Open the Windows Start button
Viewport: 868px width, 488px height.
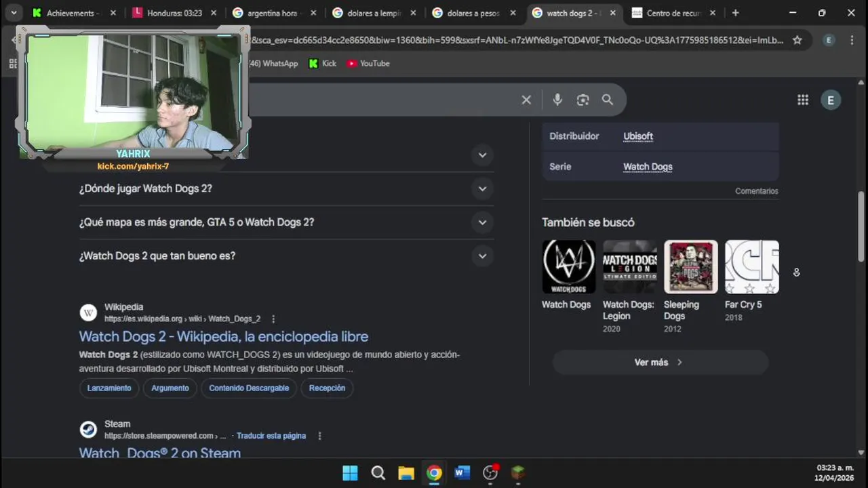point(350,473)
